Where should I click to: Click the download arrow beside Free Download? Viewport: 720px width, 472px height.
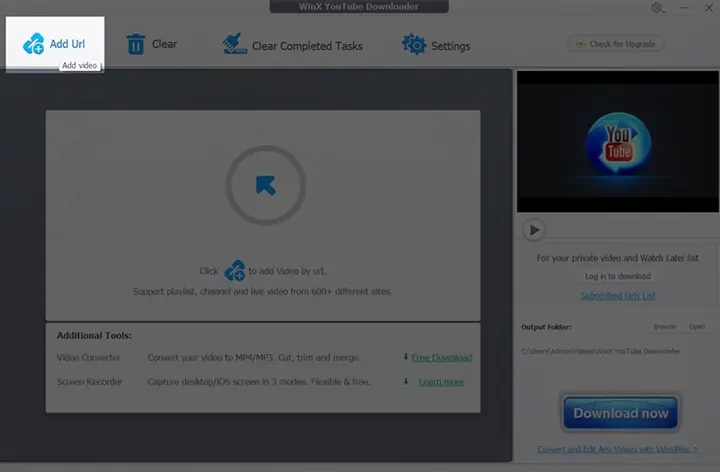(406, 357)
